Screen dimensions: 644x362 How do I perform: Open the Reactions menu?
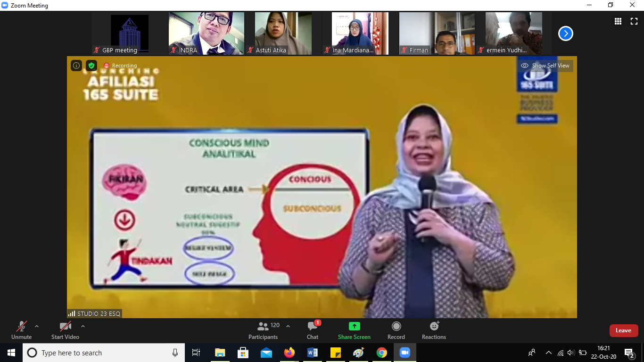pyautogui.click(x=434, y=330)
